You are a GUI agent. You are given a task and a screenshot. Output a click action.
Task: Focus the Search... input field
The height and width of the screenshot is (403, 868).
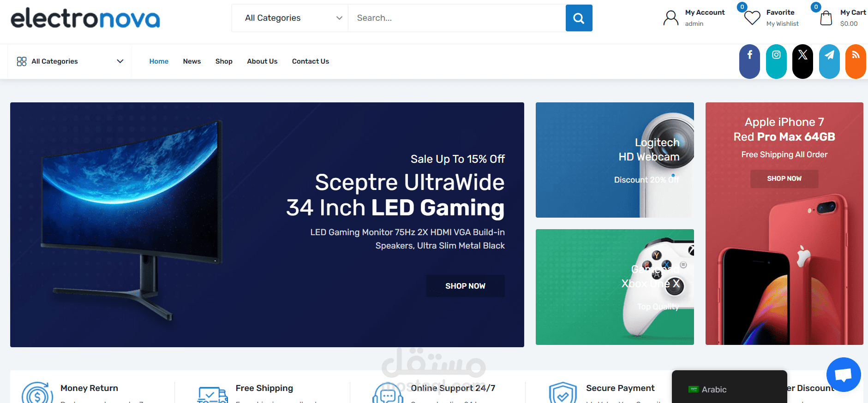pos(457,18)
